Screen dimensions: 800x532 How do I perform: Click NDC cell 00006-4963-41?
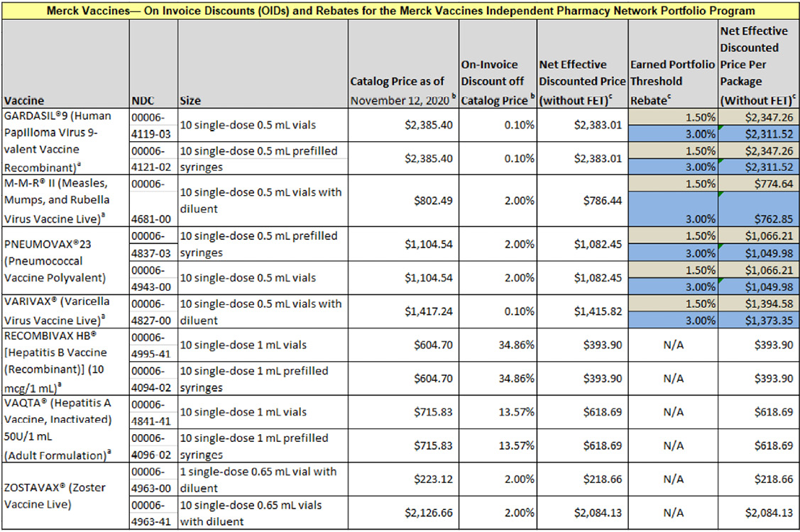(x=153, y=513)
